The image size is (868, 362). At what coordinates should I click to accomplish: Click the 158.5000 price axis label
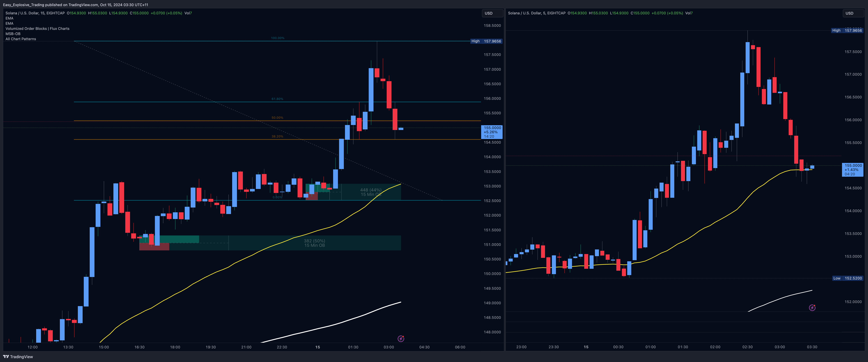pyautogui.click(x=492, y=26)
